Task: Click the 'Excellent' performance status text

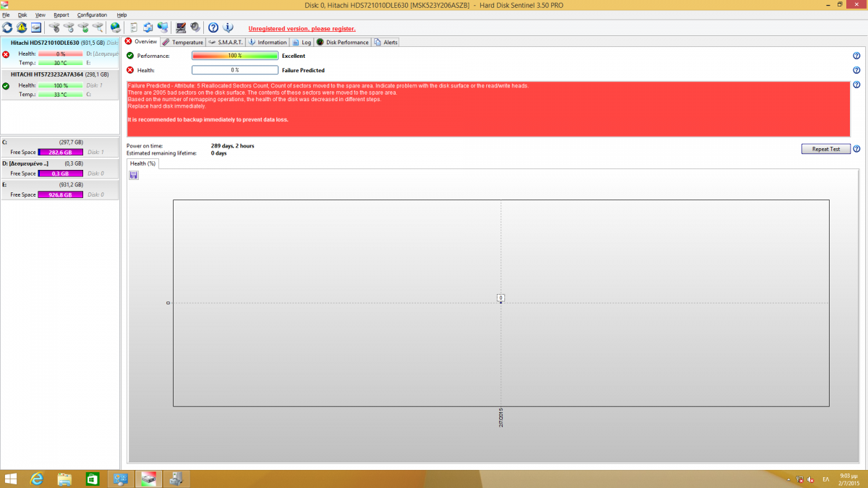Action: [x=294, y=56]
